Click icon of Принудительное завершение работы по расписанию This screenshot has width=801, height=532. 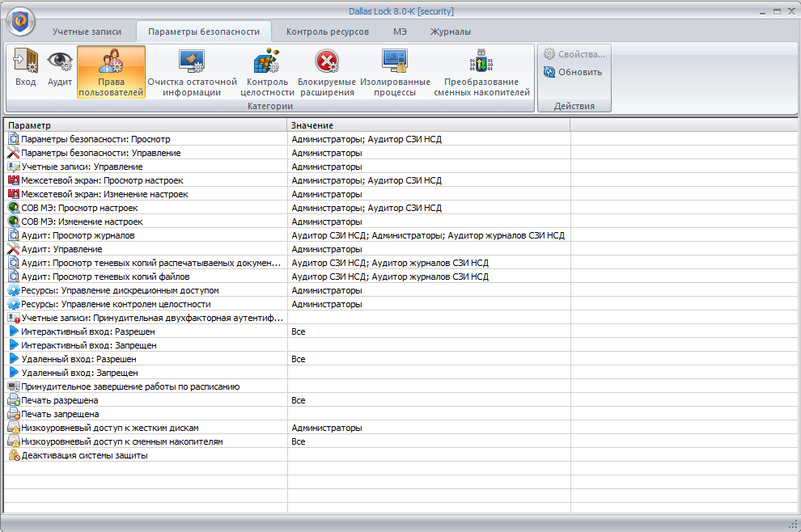click(14, 386)
